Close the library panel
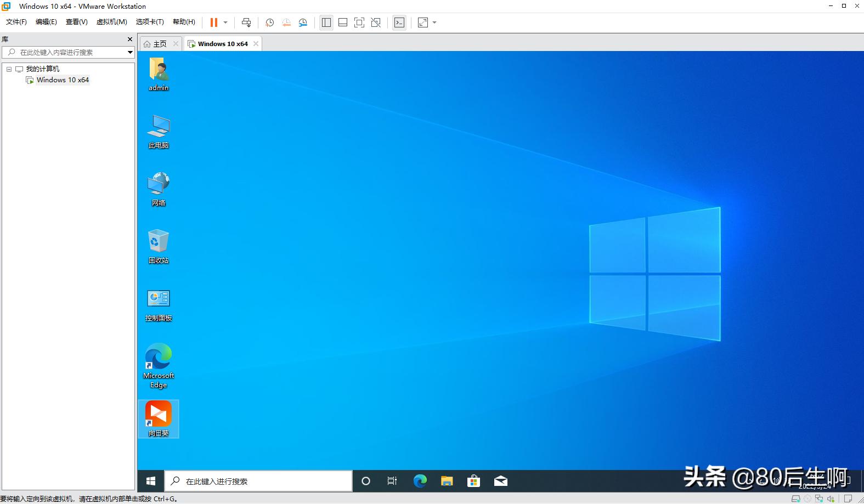 pyautogui.click(x=130, y=39)
